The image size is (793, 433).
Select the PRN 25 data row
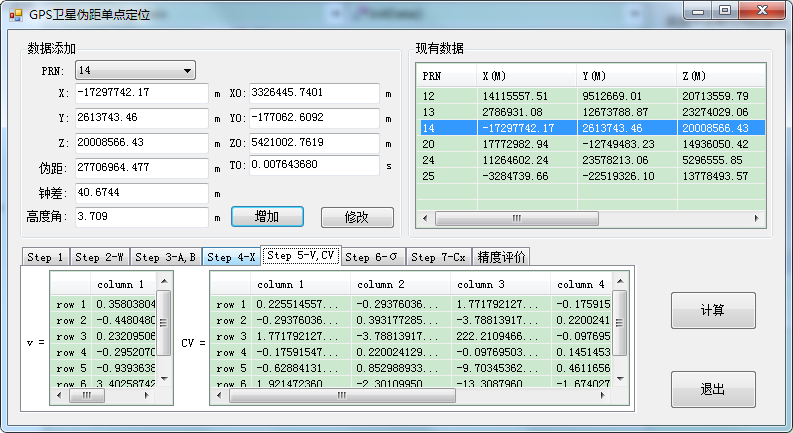[590, 176]
